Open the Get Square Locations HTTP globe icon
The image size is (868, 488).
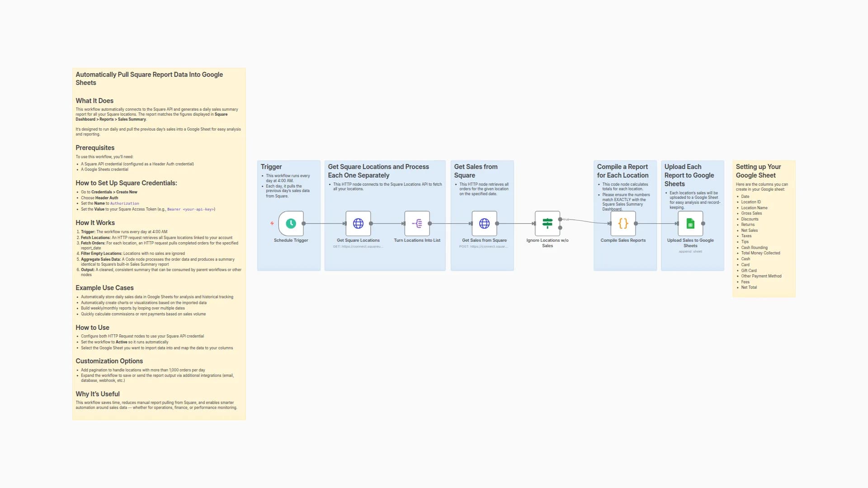(x=359, y=223)
